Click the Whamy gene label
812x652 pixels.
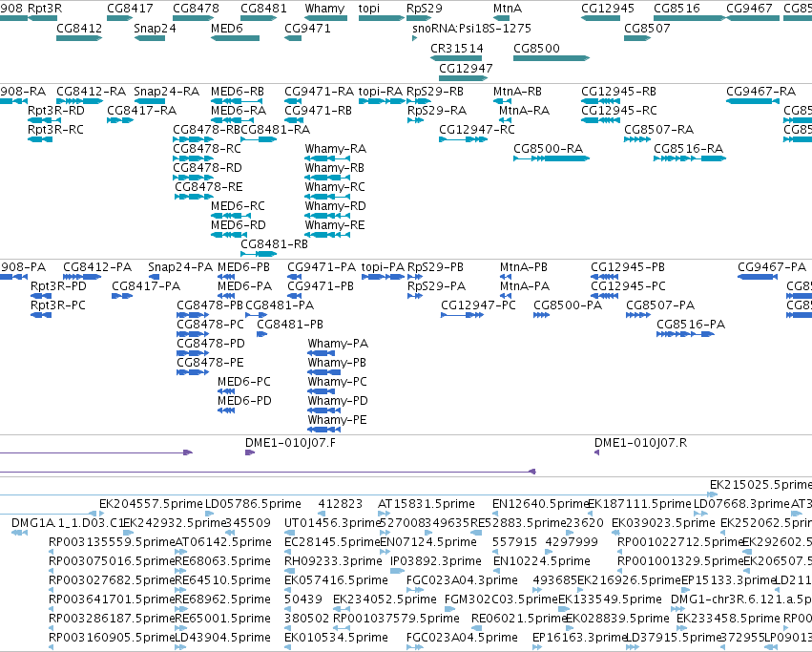(x=324, y=9)
